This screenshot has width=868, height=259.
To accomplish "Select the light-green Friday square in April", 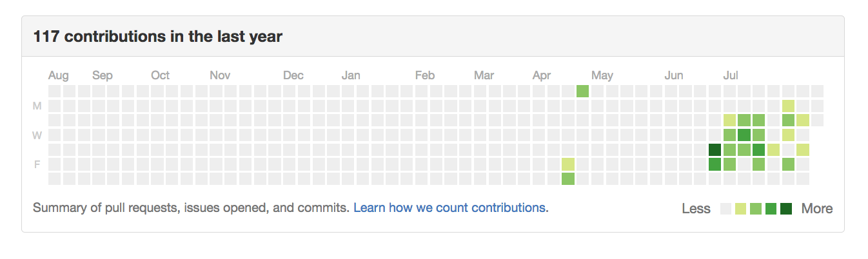I will pos(567,164).
